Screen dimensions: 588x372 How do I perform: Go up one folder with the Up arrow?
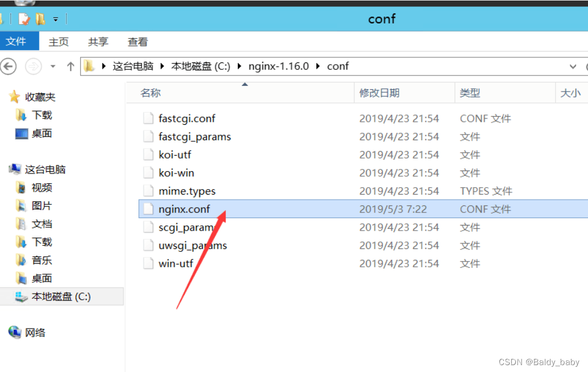point(70,66)
